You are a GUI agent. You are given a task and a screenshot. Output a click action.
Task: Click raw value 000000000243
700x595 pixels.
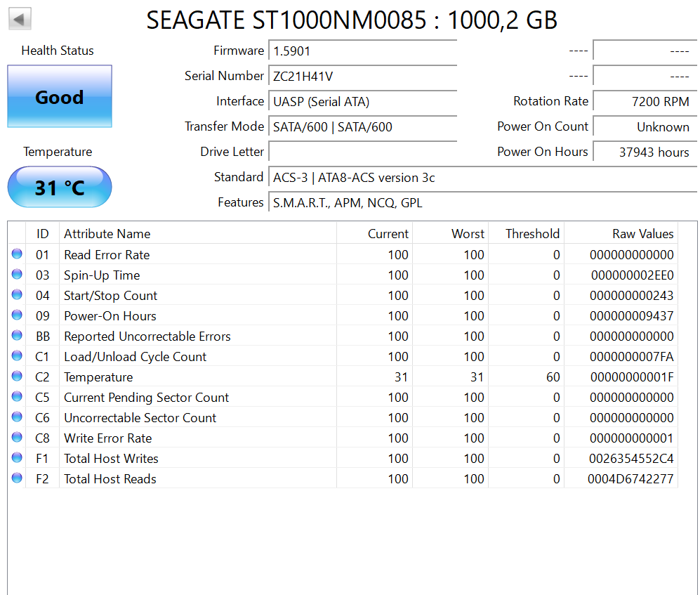tap(631, 296)
